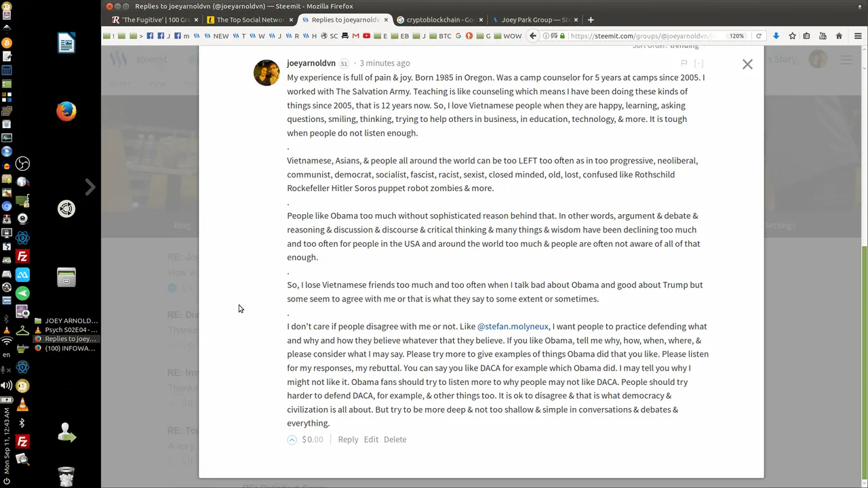Open the Dogecoin wallet icon
The width and height of the screenshot is (868, 488).
pos(22,386)
